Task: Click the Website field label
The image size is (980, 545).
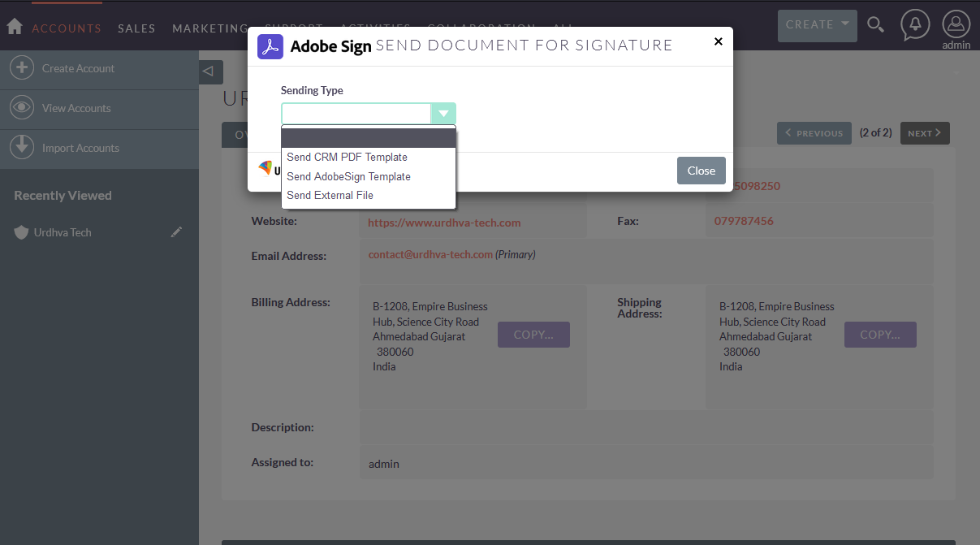Action: pyautogui.click(x=274, y=221)
